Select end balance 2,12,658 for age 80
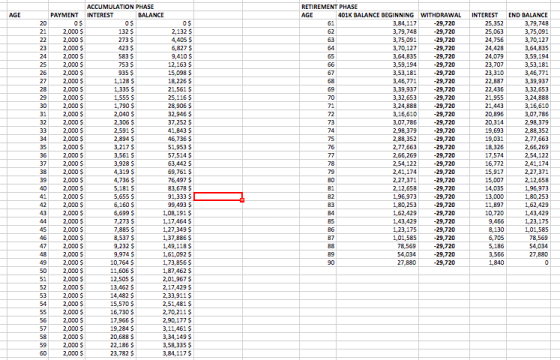Viewport: 560px width, 360px height. (528, 180)
